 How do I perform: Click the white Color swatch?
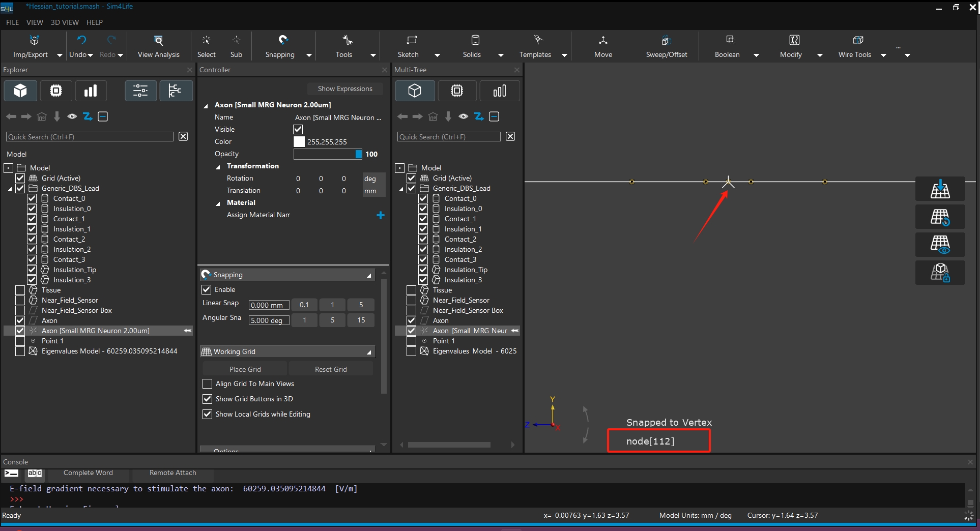299,142
